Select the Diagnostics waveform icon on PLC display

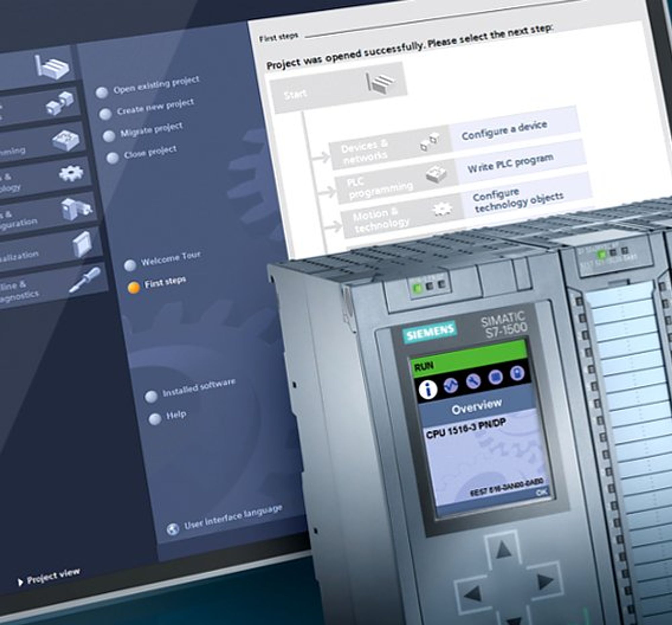coord(451,385)
